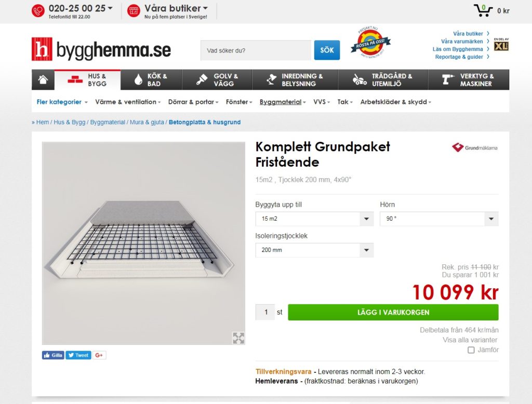
Task: Click the home icon in navigation bar
Action: (x=43, y=80)
